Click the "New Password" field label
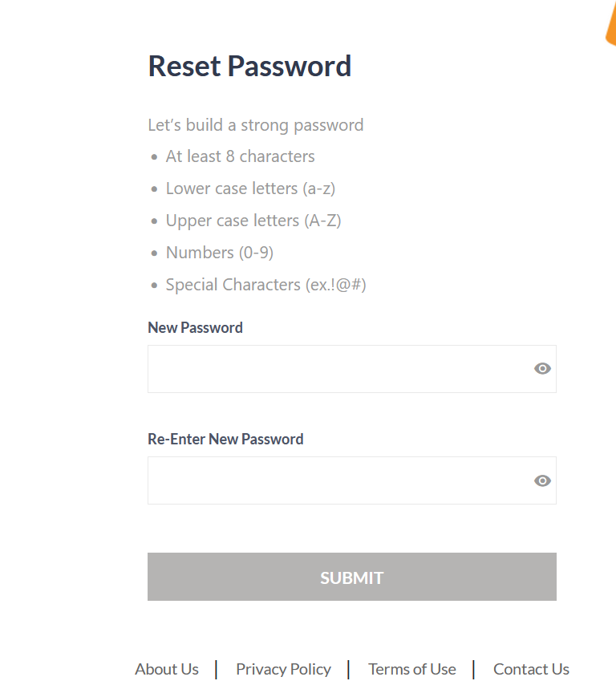The height and width of the screenshot is (685, 616). (195, 327)
